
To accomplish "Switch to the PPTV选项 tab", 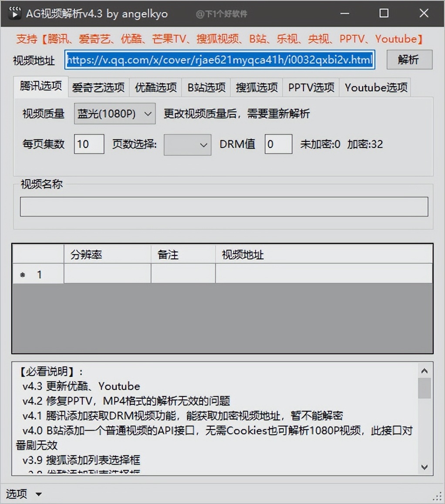I will click(310, 87).
